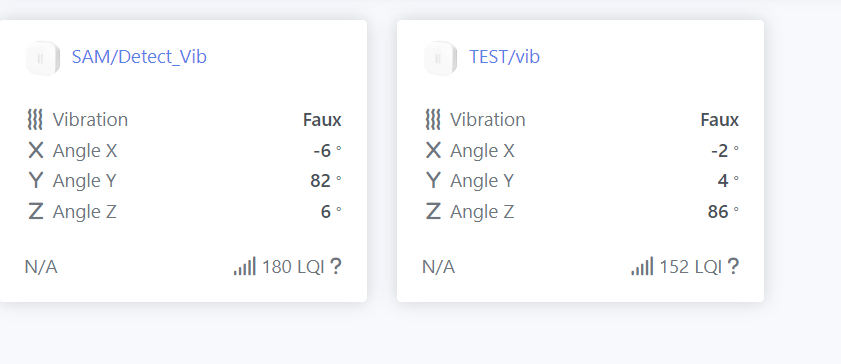Click the N/A label in TEST/vib card
841x364 pixels.
(438, 266)
